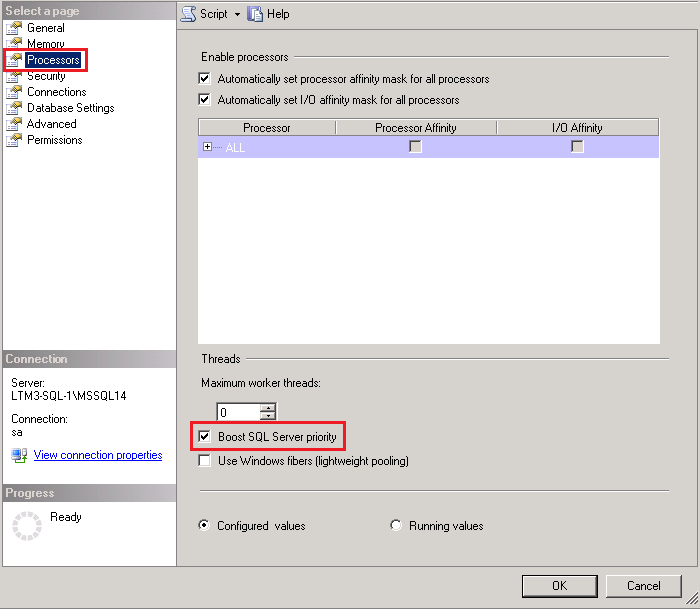Click the Ready progress spinner icon

coord(27,526)
